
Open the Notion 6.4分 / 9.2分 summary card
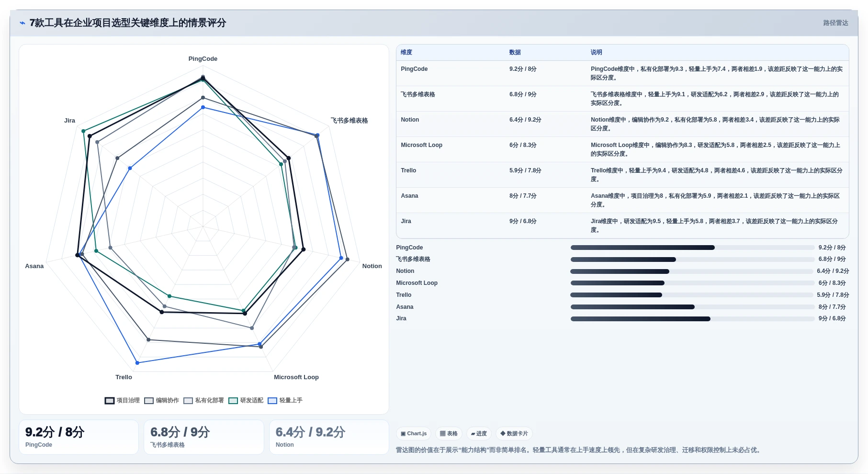point(329,437)
